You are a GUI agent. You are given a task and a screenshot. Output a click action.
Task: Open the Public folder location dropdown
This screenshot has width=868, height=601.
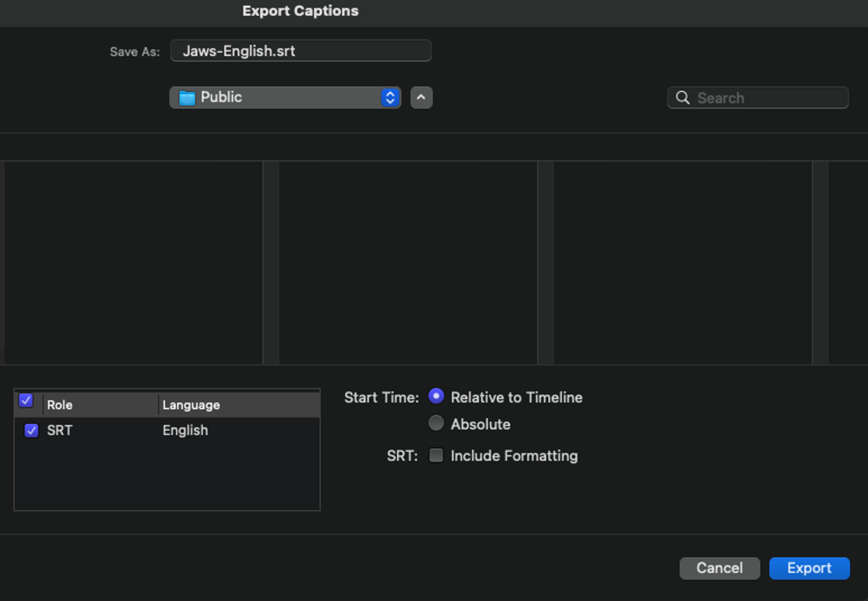click(285, 97)
